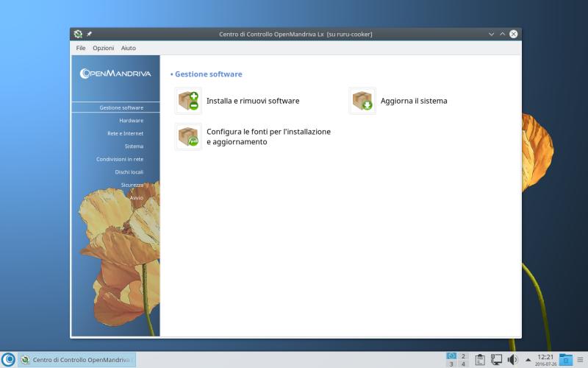Launch the Aggiorna il sistema update icon

[362, 101]
